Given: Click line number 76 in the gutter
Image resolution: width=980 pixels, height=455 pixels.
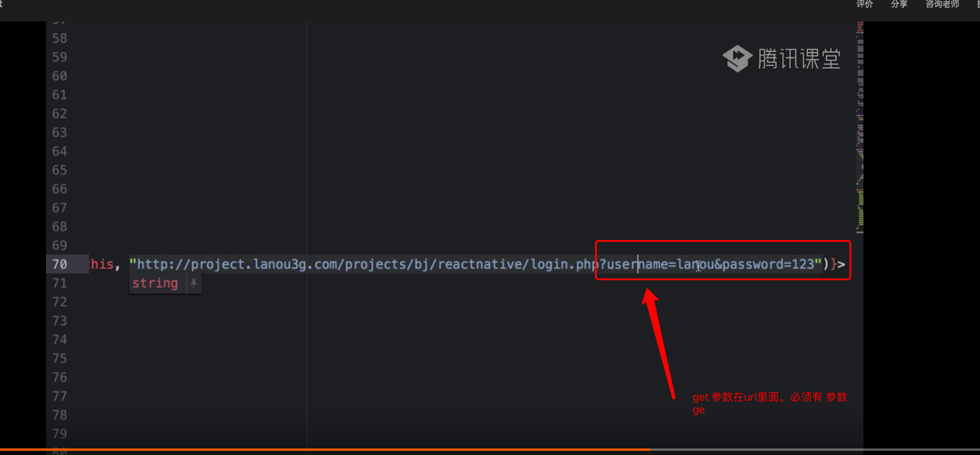Looking at the screenshot, I should click(x=60, y=377).
